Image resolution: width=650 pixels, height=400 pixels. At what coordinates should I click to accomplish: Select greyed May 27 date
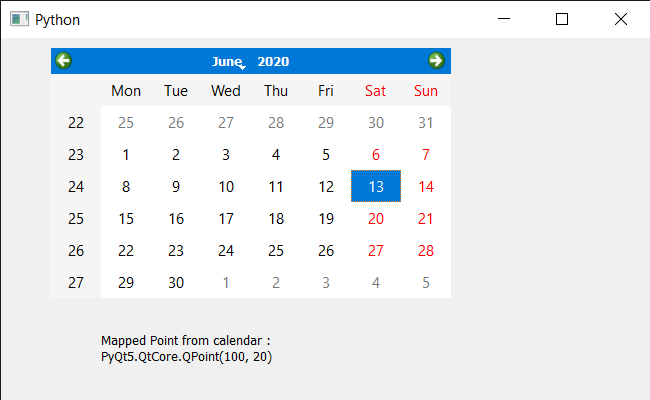(x=226, y=122)
